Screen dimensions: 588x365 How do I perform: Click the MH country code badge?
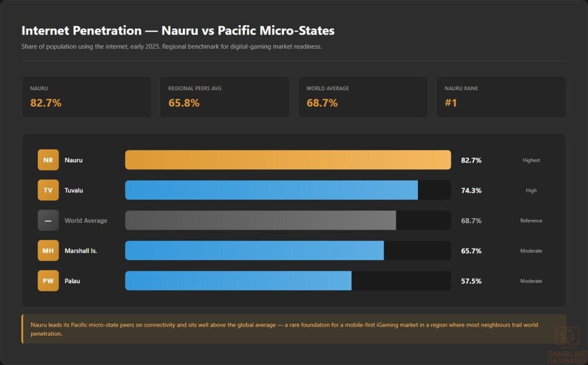pos(48,250)
